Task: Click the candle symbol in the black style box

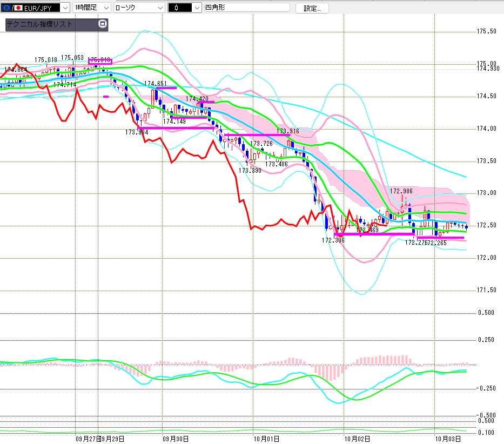Action: point(177,8)
